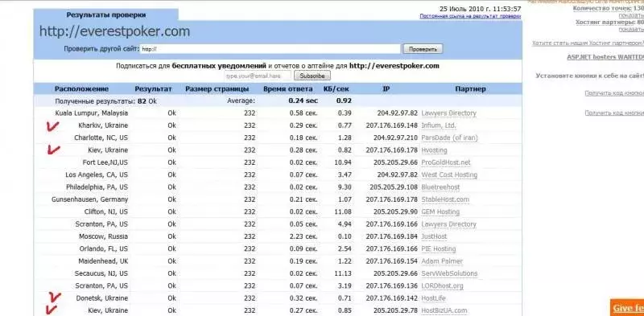
Task: Click the everestpoker.com page heading
Action: pos(114,31)
